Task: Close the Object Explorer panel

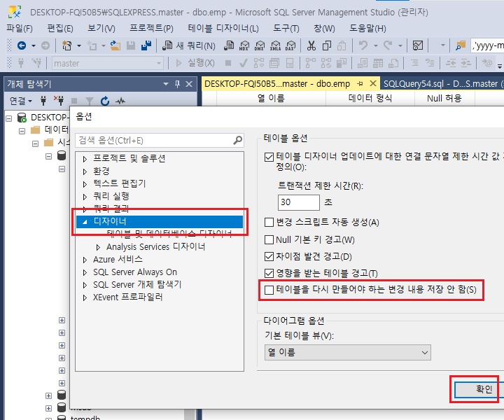Action: tap(189, 84)
